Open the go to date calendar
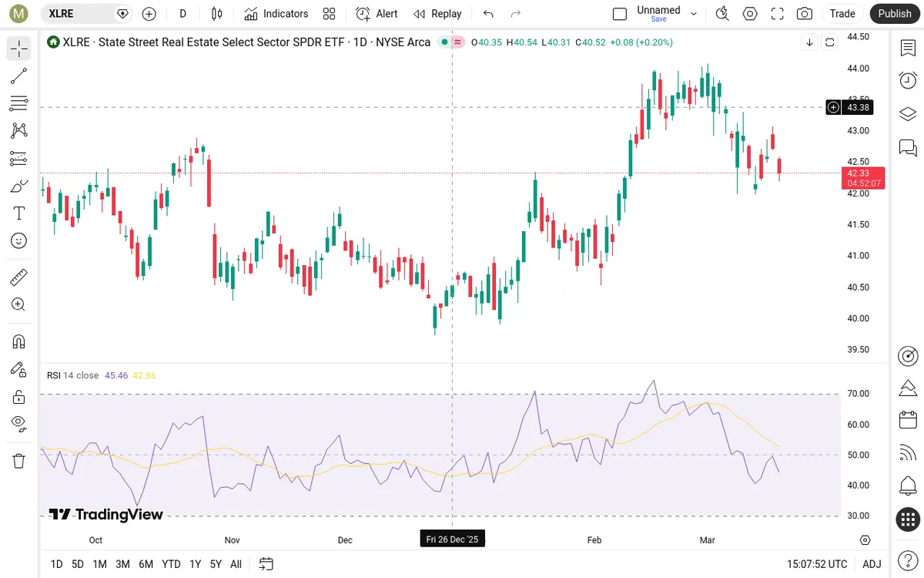This screenshot has width=924, height=578. click(x=266, y=564)
